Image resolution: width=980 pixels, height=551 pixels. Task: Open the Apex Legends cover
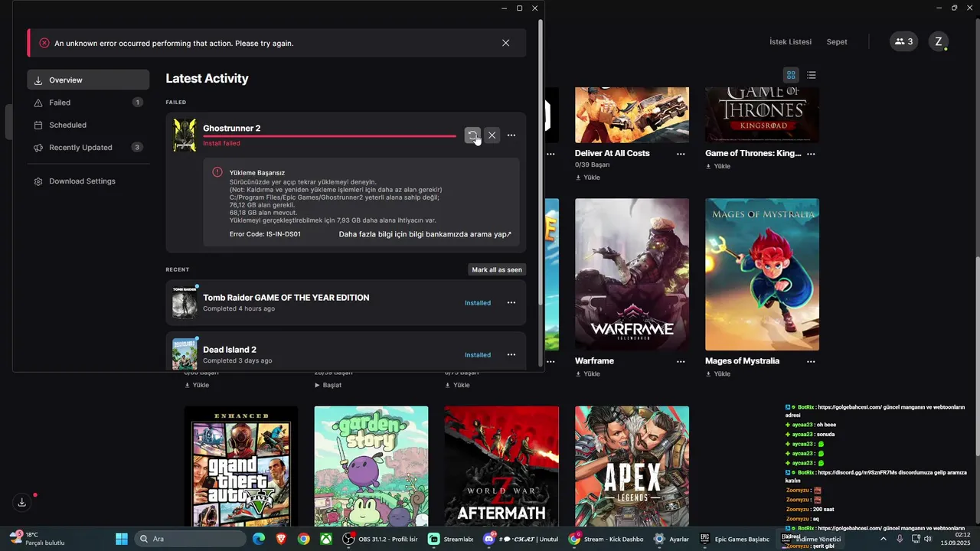632,467
